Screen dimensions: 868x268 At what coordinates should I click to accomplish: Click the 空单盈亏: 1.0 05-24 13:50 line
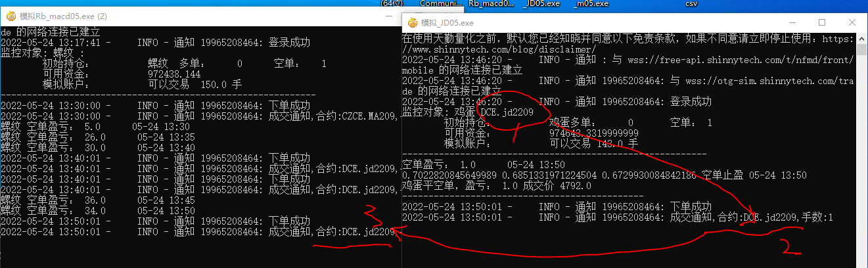[x=483, y=164]
